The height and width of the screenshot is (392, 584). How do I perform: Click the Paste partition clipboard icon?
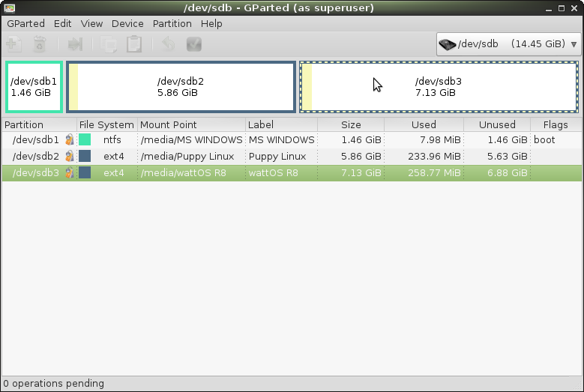click(134, 44)
